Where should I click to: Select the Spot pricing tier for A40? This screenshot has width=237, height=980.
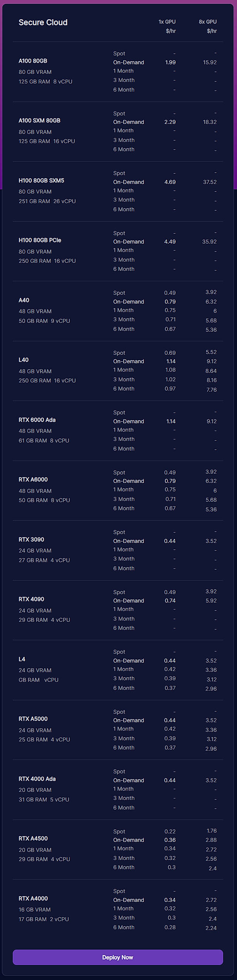click(119, 293)
